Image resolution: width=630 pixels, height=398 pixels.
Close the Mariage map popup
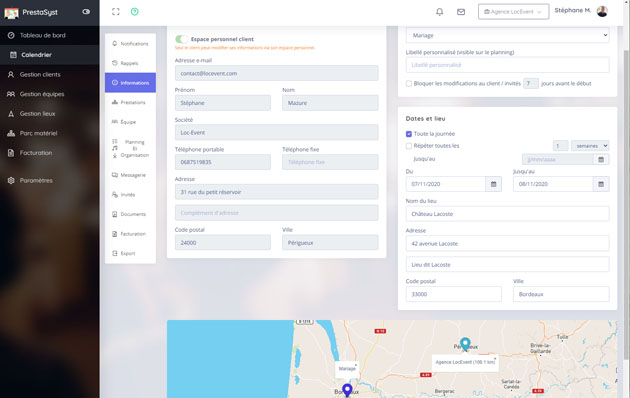356,365
